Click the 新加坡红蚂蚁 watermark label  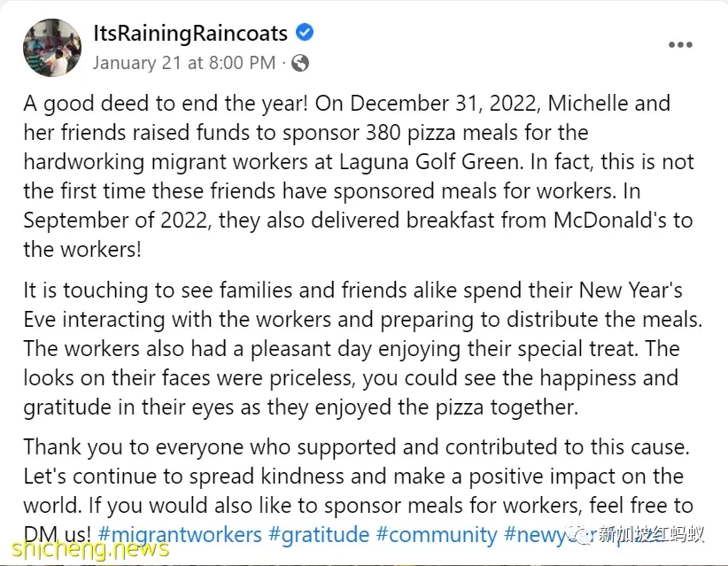(651, 535)
